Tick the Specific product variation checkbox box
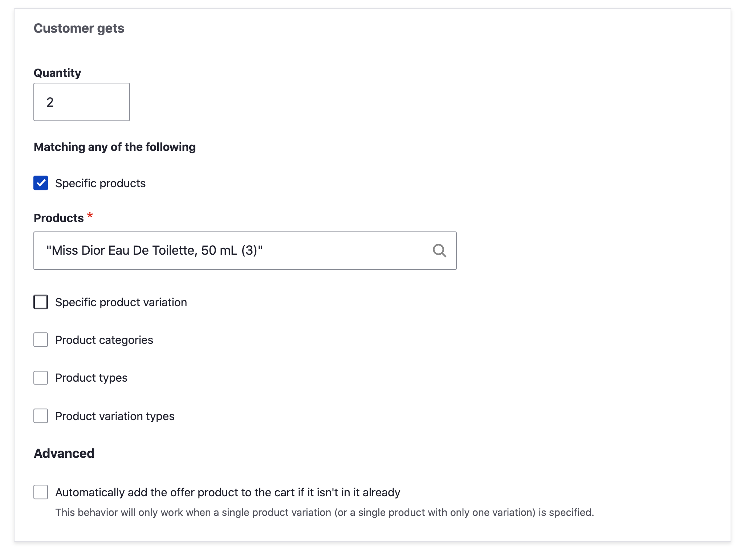The height and width of the screenshot is (550, 756). click(x=41, y=302)
